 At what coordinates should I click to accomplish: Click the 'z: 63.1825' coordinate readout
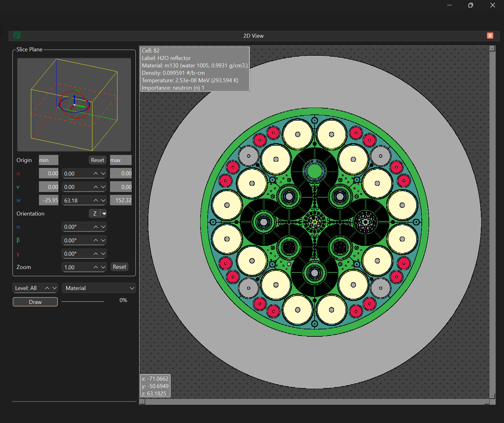pyautogui.click(x=154, y=394)
